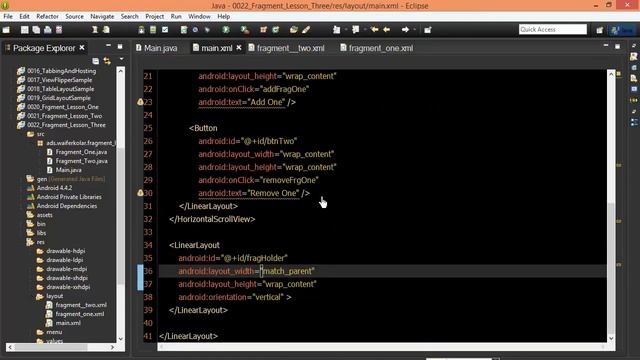Open Previous Annotation dropdown arrow
Image resolution: width=640 pixels, height=360 pixels.
click(365, 30)
